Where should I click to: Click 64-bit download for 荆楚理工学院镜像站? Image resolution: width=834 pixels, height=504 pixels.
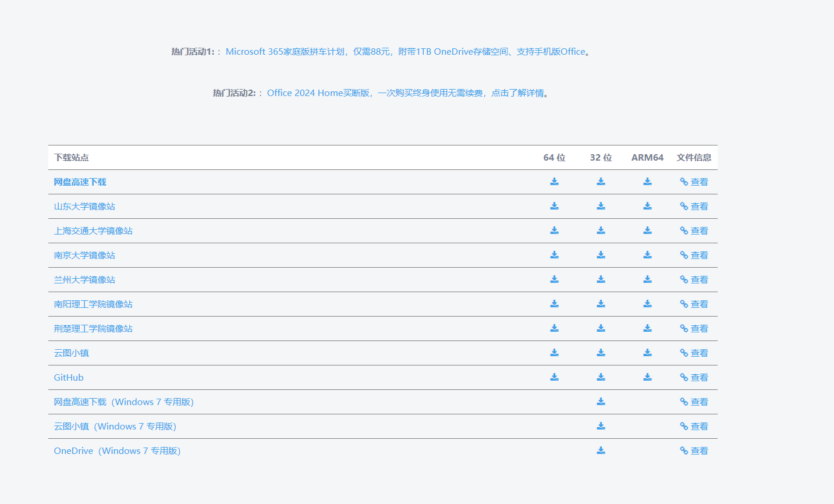point(554,328)
